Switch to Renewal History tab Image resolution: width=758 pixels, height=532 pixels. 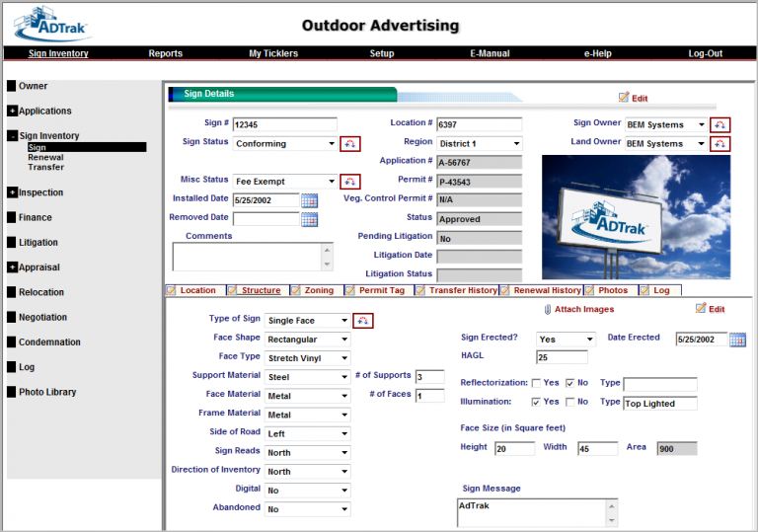[x=547, y=290]
